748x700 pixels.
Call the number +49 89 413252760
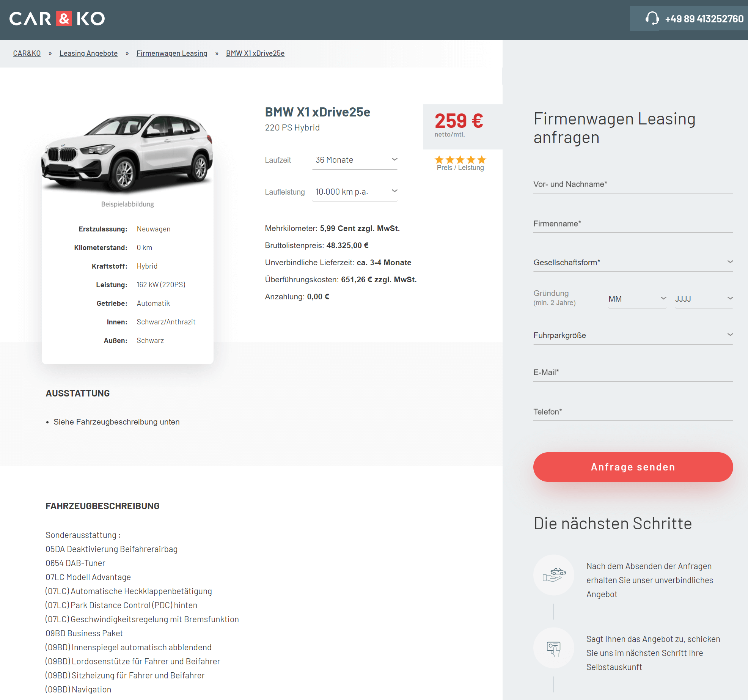pyautogui.click(x=704, y=19)
